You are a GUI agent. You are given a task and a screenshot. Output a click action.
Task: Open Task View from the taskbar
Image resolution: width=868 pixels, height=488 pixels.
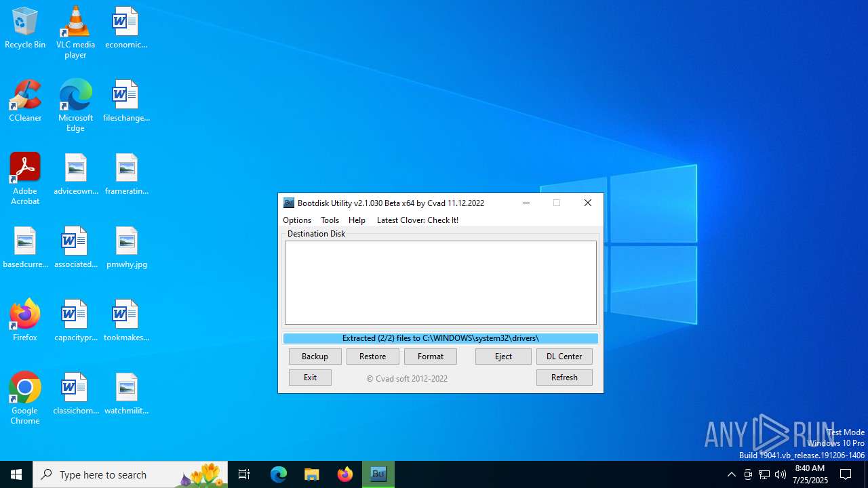click(244, 474)
